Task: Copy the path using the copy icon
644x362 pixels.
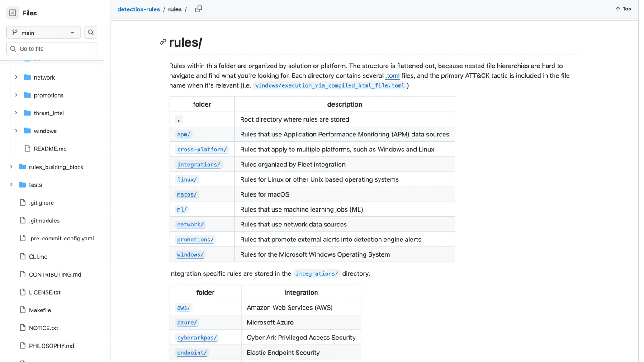Action: pyautogui.click(x=199, y=9)
